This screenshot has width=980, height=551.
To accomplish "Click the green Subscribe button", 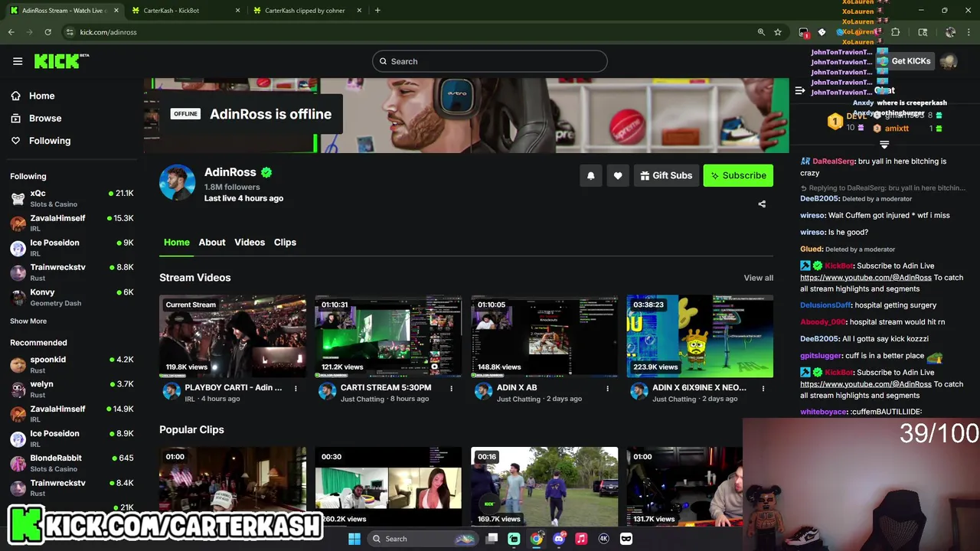I will click(738, 175).
